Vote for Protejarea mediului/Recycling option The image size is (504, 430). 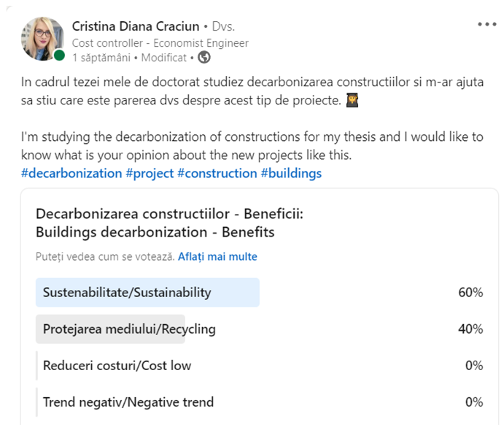click(129, 329)
